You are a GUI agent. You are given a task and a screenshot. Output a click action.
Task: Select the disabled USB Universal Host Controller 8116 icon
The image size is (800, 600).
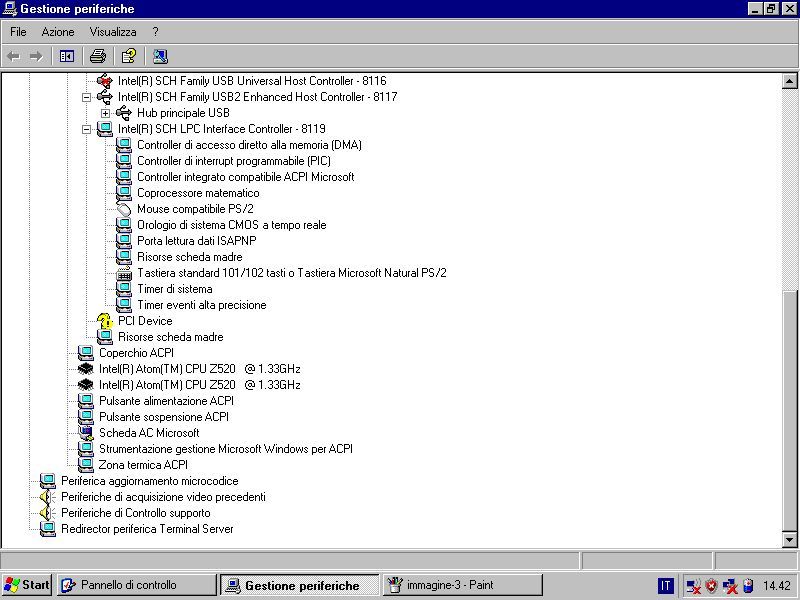click(105, 81)
